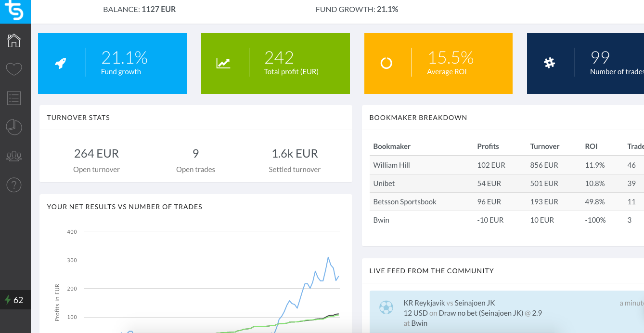Click the lightning bolt 62 indicator
This screenshot has width=644, height=333.
tap(14, 300)
